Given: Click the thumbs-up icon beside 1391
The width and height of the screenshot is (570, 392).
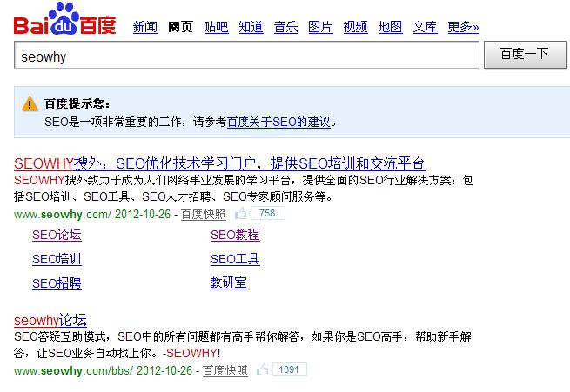Looking at the screenshot, I should 262,370.
